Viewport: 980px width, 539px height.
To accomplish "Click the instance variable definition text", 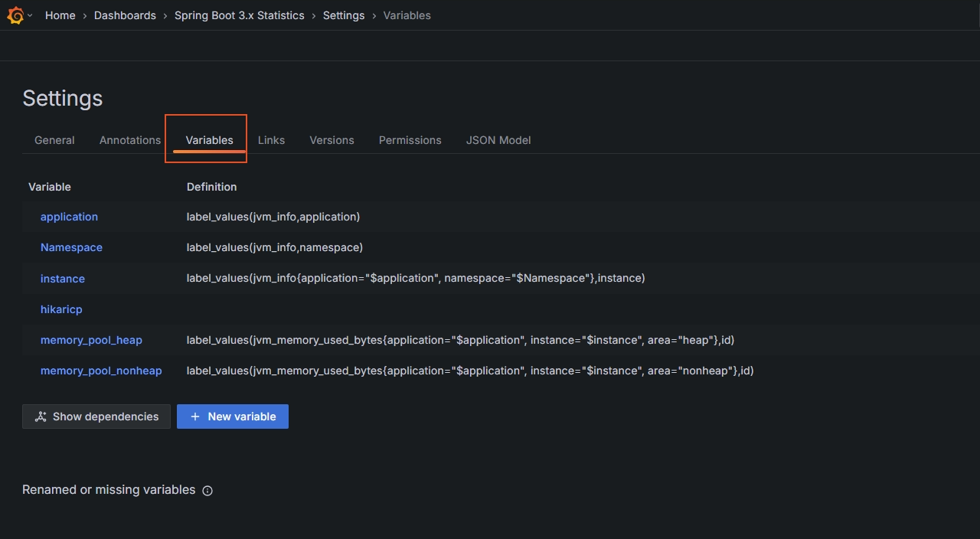I will (416, 278).
